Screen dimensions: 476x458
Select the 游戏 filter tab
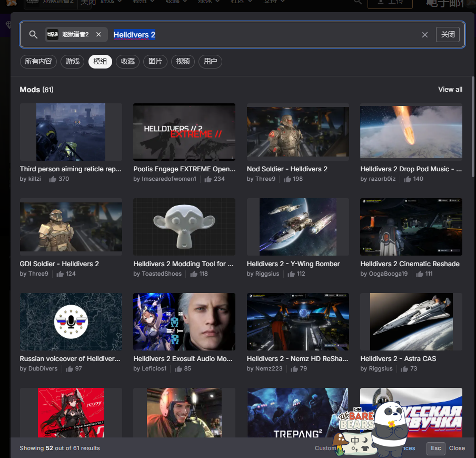click(72, 62)
